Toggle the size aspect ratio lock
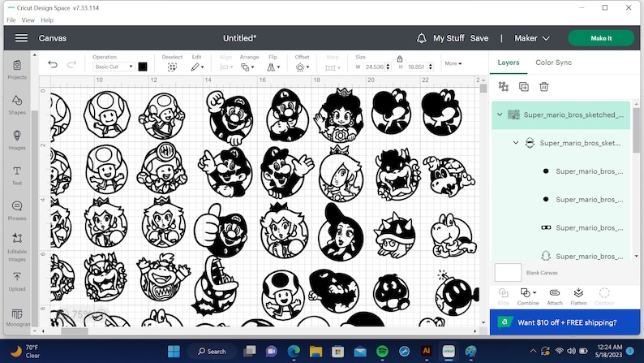644x363 pixels. coord(400,58)
